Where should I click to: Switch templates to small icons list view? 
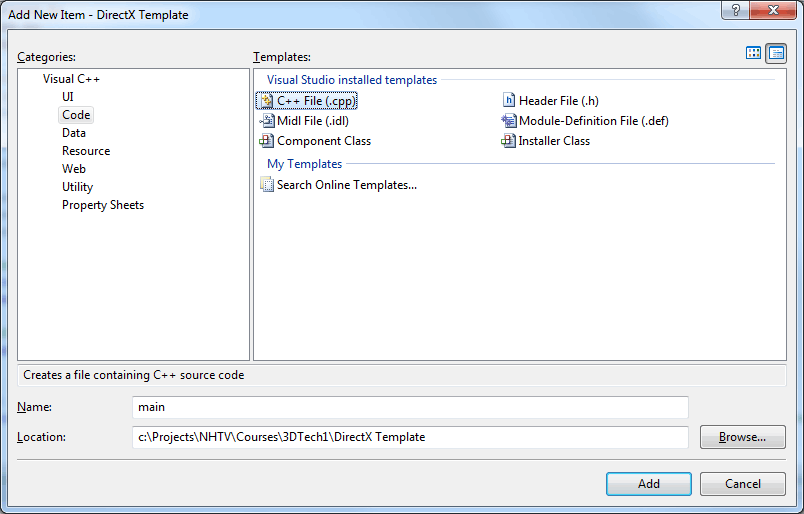click(x=776, y=53)
